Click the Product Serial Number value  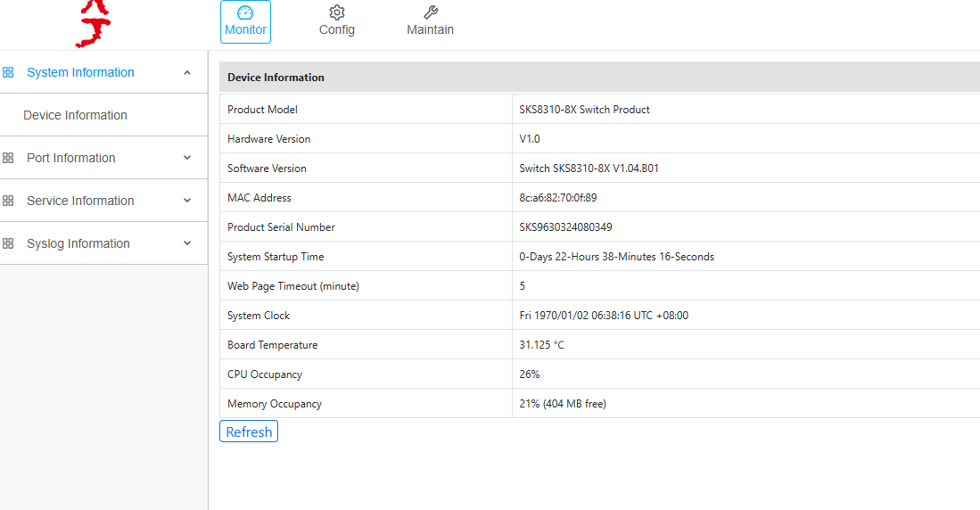[565, 227]
